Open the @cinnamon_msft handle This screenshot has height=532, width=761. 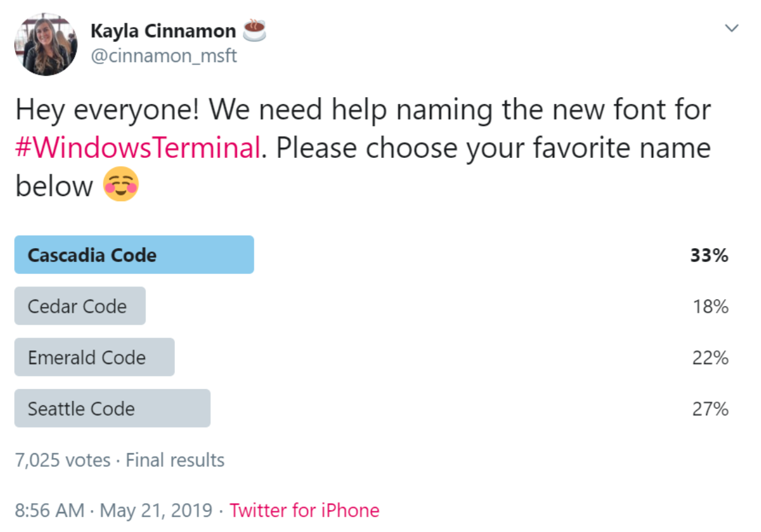point(164,56)
